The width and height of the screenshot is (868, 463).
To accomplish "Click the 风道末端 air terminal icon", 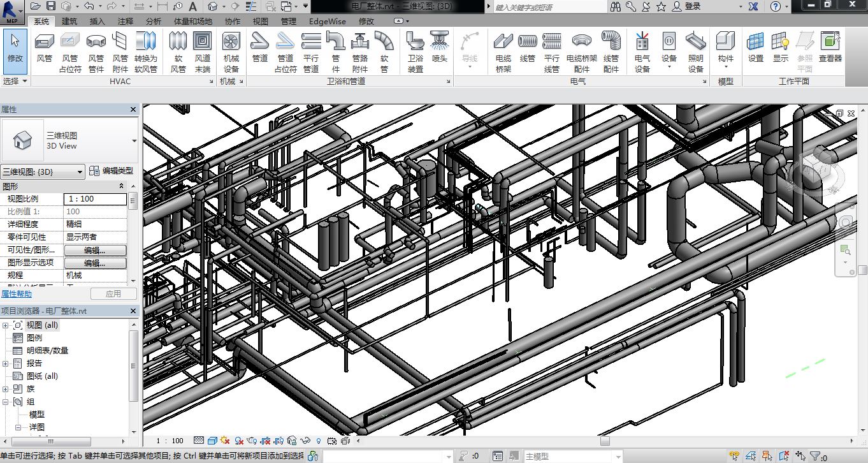I will click(202, 50).
